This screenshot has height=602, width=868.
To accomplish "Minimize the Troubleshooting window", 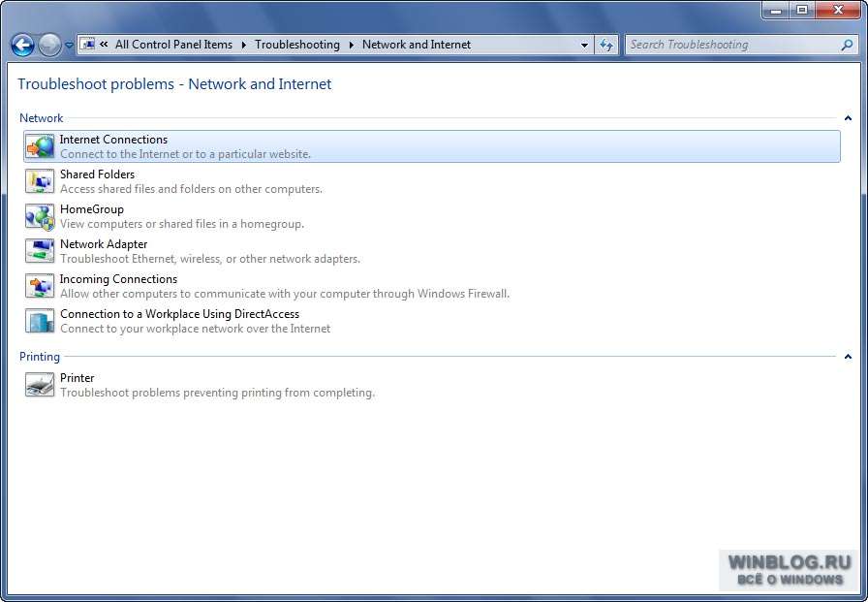I will (x=776, y=10).
